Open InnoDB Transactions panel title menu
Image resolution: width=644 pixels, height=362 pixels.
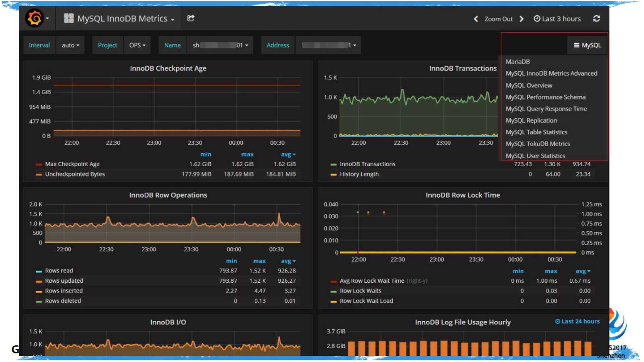coord(463,68)
